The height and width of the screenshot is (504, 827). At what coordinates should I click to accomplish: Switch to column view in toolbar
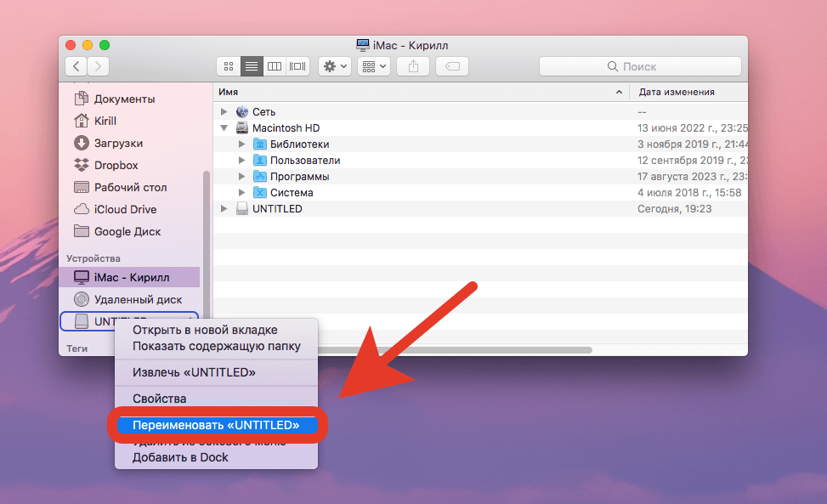pos(275,65)
